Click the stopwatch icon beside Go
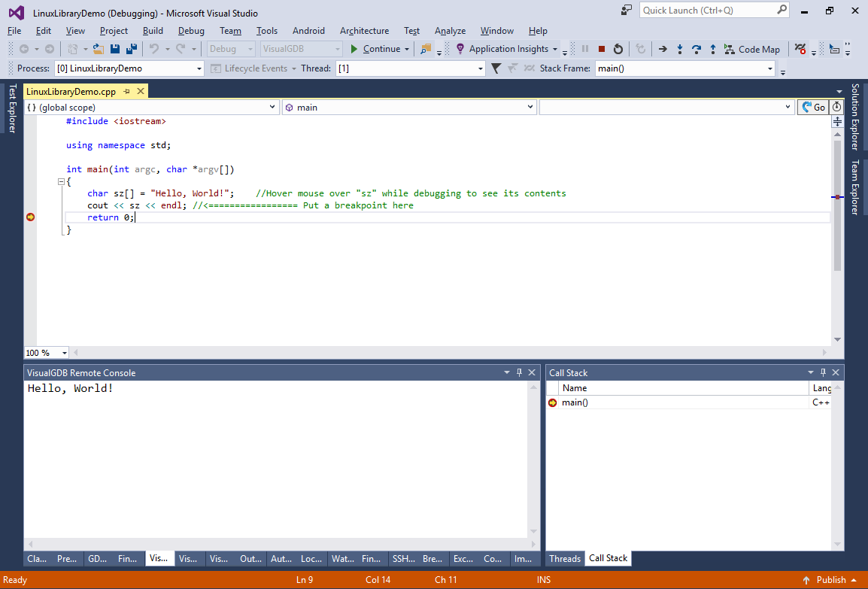 (x=837, y=107)
